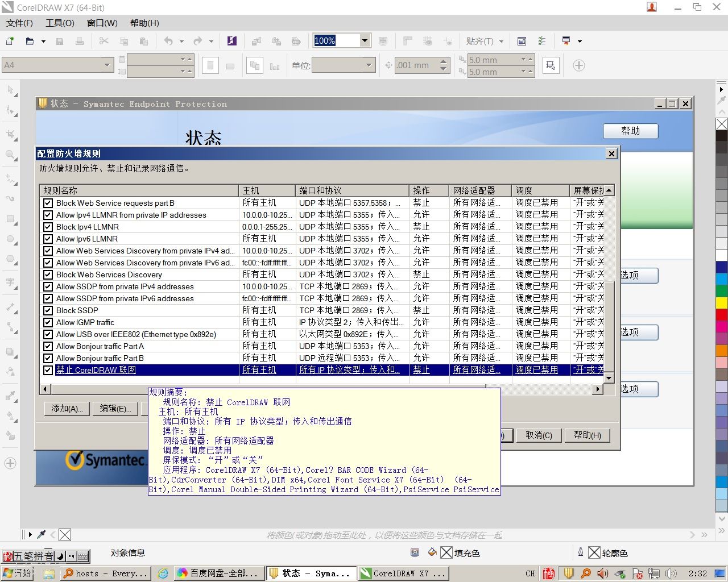The width and height of the screenshot is (728, 582).
Task: Expand the Undo history dropdown arrow
Action: 181,41
